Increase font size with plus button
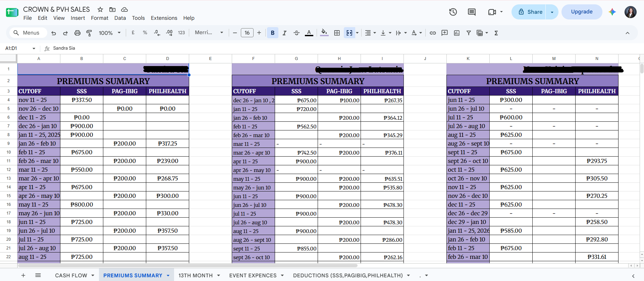 (x=259, y=33)
